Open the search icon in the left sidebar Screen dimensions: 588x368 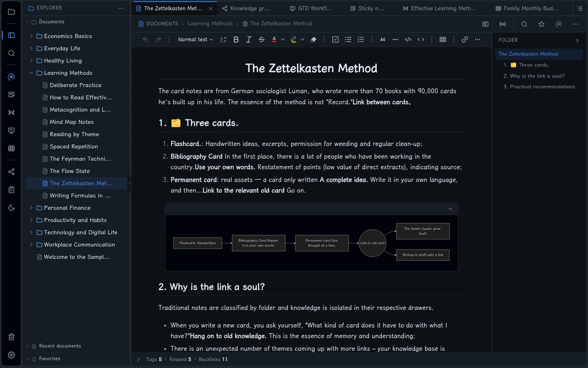point(11,53)
